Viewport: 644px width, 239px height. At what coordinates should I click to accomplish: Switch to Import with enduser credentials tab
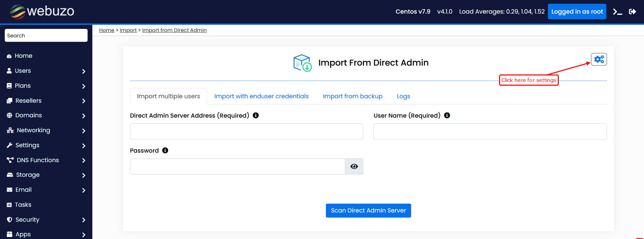tap(261, 96)
